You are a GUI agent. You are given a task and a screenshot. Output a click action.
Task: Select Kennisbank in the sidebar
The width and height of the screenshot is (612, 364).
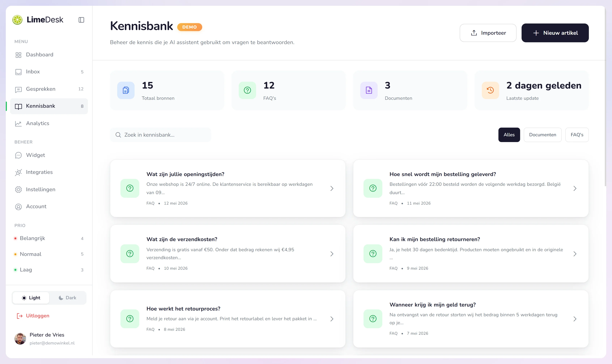point(49,106)
